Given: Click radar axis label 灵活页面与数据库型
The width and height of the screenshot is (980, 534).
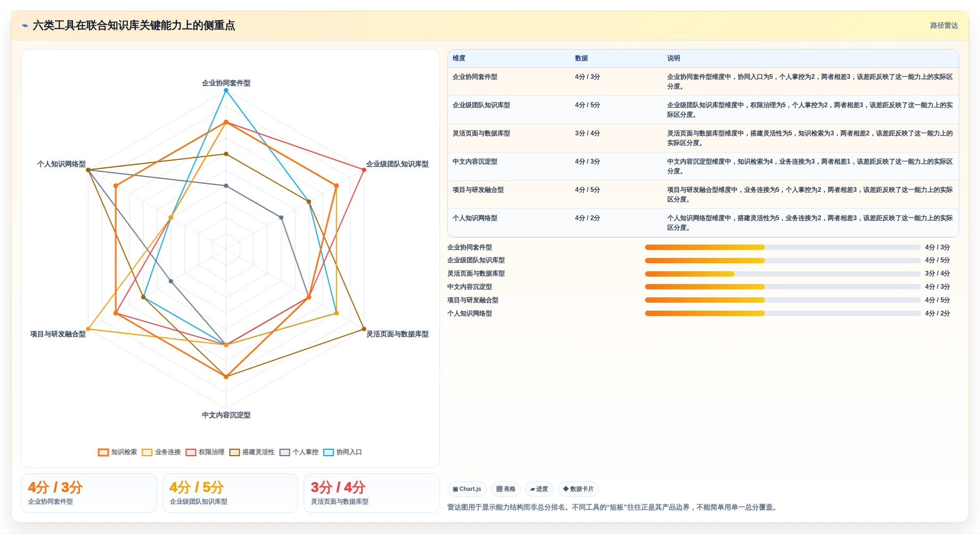Looking at the screenshot, I should point(397,334).
